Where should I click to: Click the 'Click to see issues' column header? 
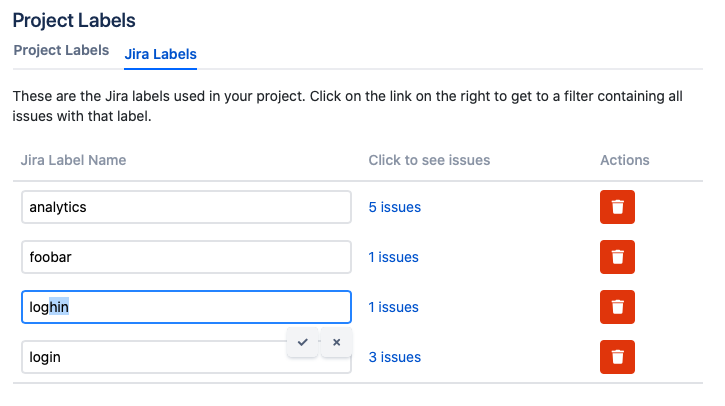click(429, 160)
